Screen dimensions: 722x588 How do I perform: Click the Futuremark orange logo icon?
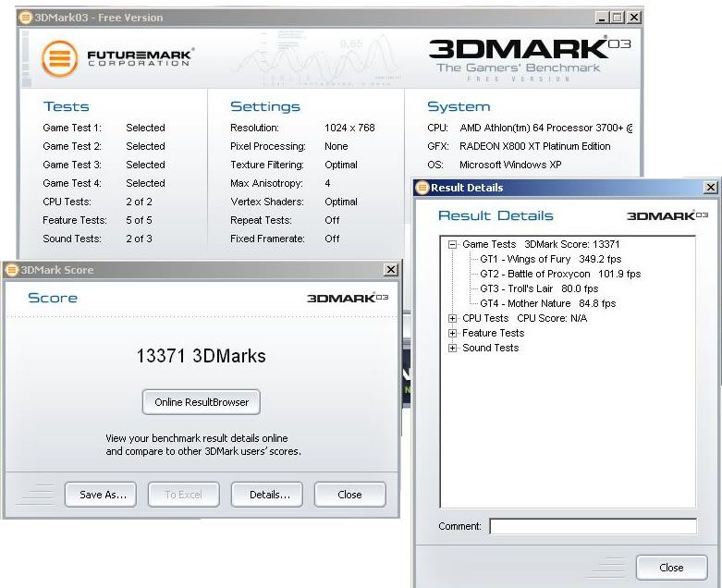[59, 58]
